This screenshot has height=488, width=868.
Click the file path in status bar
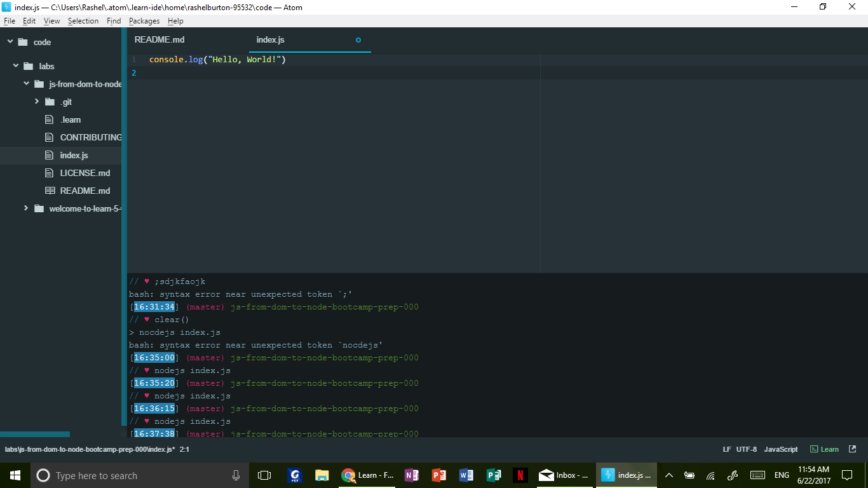[x=90, y=449]
